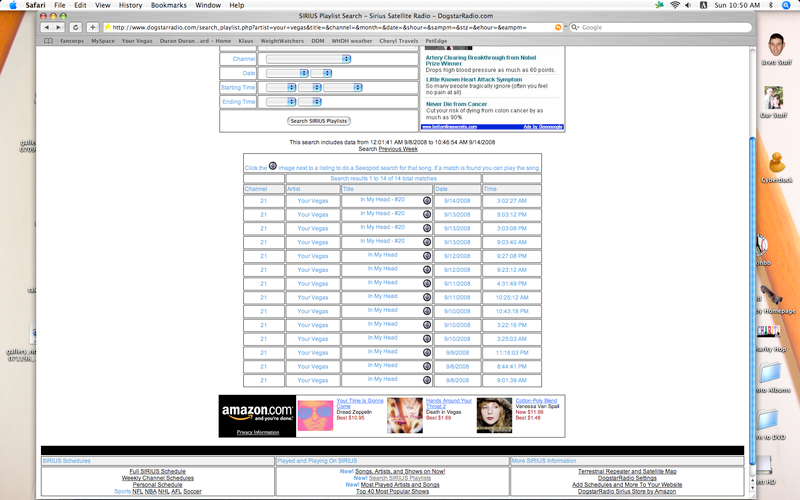Click the Search SIRIUS Playlists button
The width and height of the screenshot is (800, 500).
(318, 121)
